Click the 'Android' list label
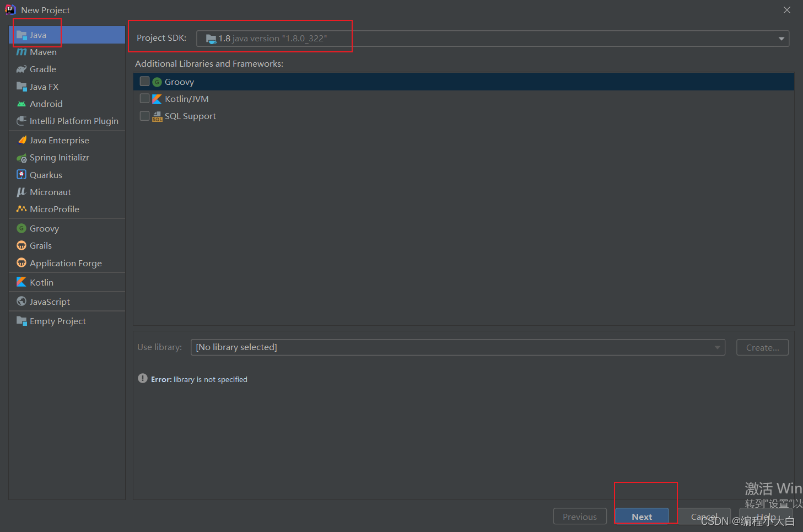 click(46, 104)
